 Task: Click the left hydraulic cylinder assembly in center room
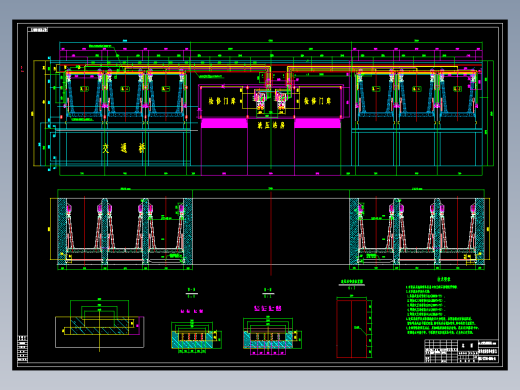pos(260,99)
